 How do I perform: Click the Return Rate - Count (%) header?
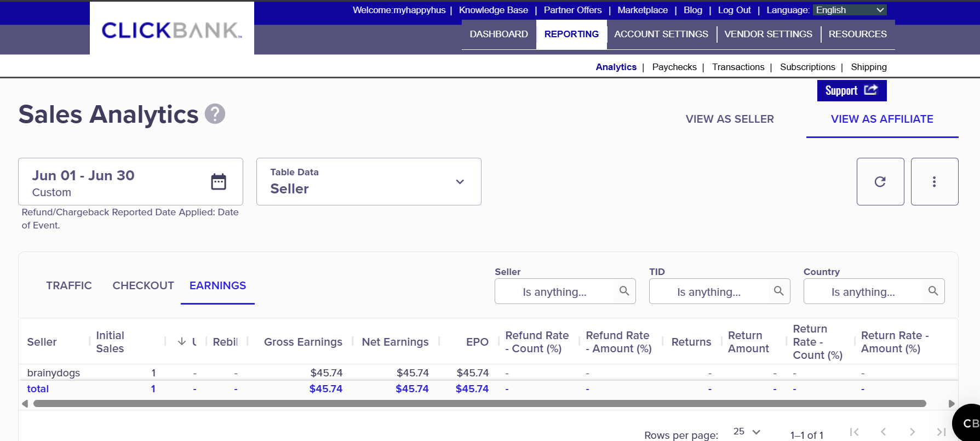(817, 342)
